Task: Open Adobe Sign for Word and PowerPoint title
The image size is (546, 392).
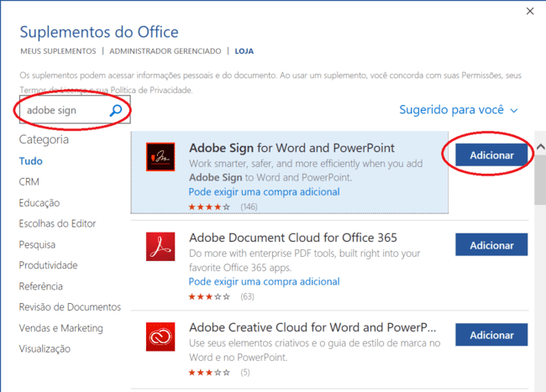Action: coord(291,149)
